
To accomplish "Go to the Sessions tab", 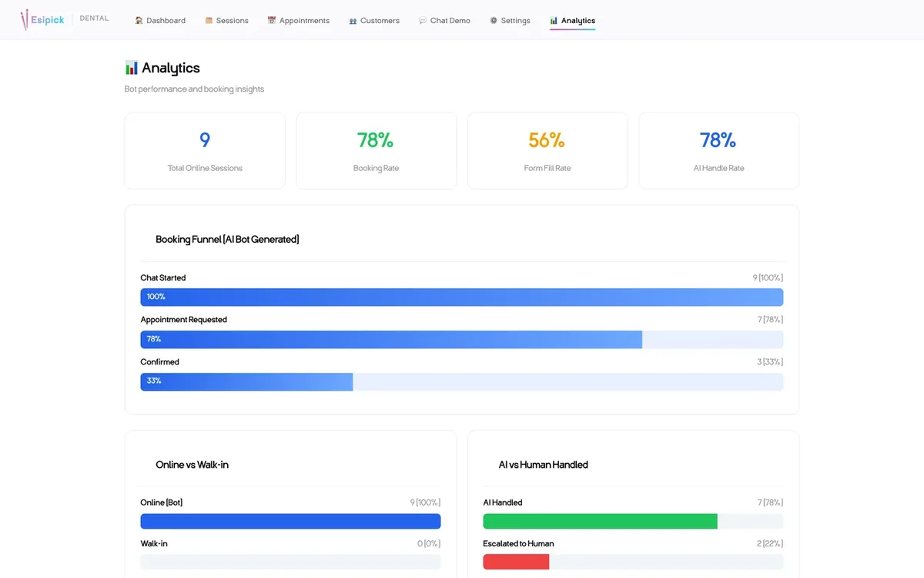I will tap(226, 21).
